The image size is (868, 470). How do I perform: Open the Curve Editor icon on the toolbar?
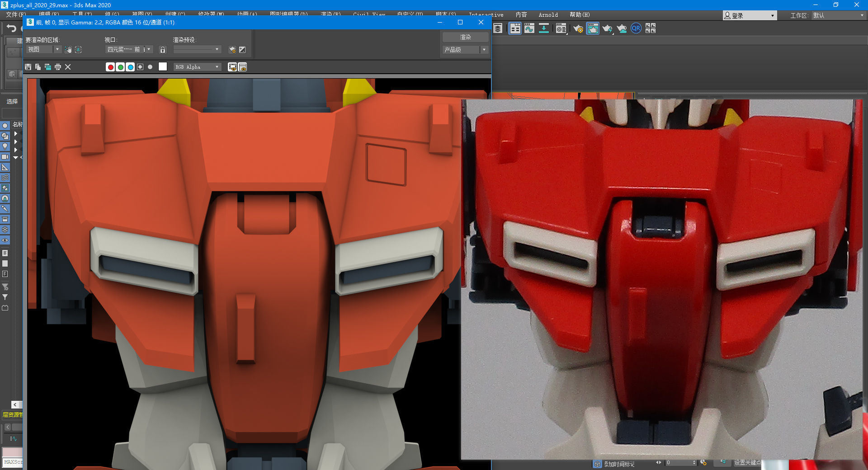(529, 28)
